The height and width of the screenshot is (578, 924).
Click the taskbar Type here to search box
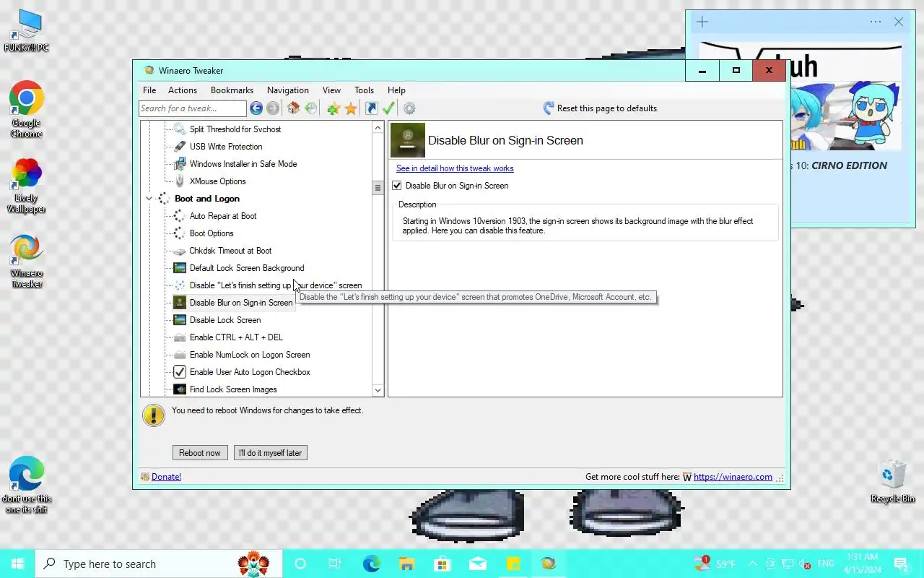point(159,564)
